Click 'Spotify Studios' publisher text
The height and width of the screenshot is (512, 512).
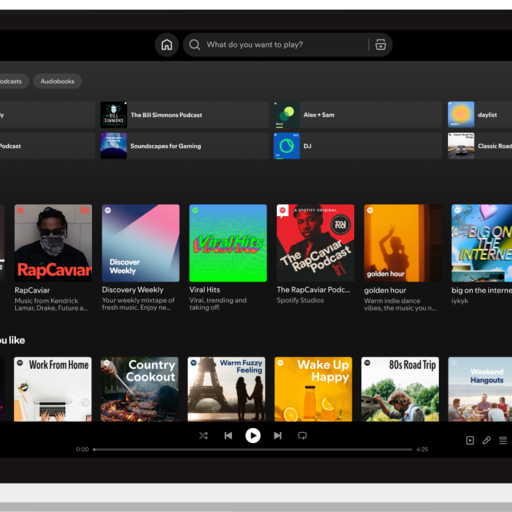click(x=300, y=301)
